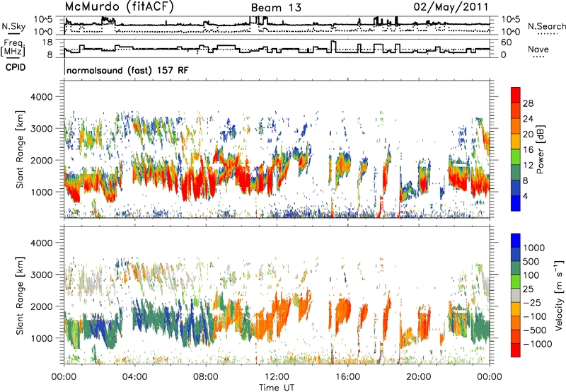Click the "Time UT" axis title

pyautogui.click(x=277, y=388)
